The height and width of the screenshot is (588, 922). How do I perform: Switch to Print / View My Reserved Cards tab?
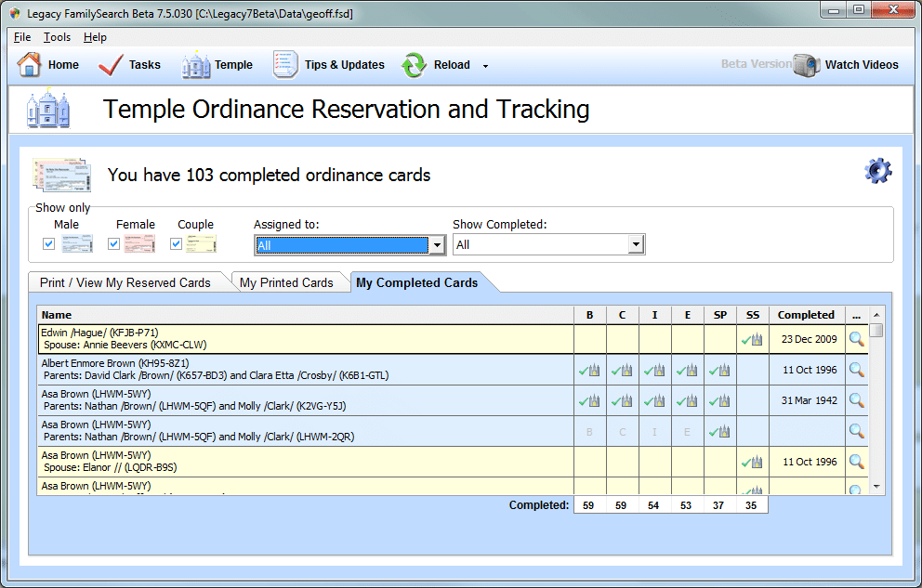(x=125, y=282)
